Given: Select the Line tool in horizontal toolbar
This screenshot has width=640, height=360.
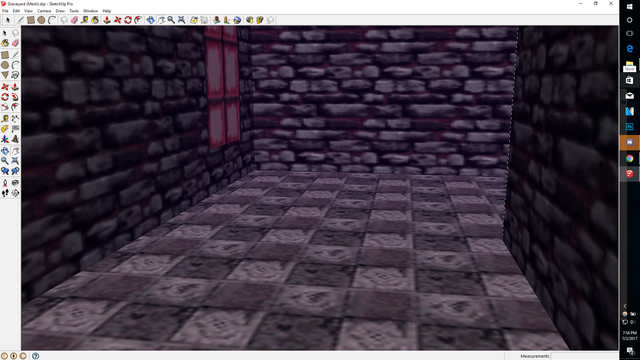Looking at the screenshot, I should coord(20,20).
